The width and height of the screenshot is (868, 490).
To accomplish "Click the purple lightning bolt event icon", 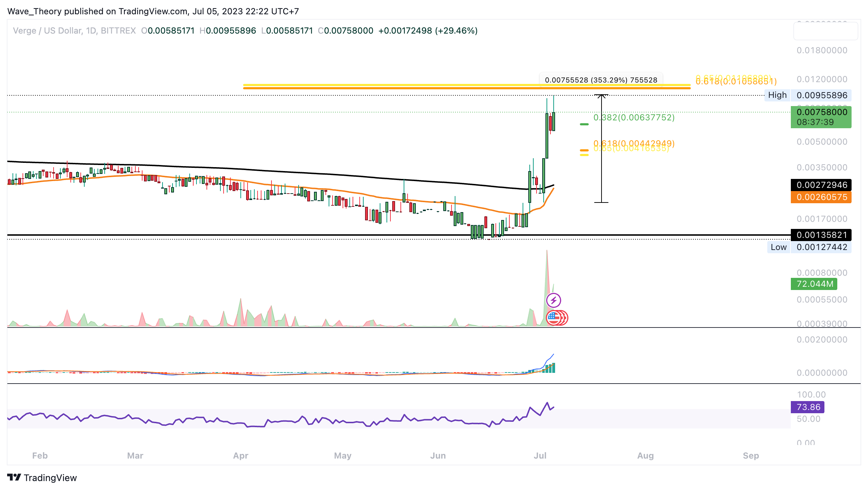I will coord(553,300).
